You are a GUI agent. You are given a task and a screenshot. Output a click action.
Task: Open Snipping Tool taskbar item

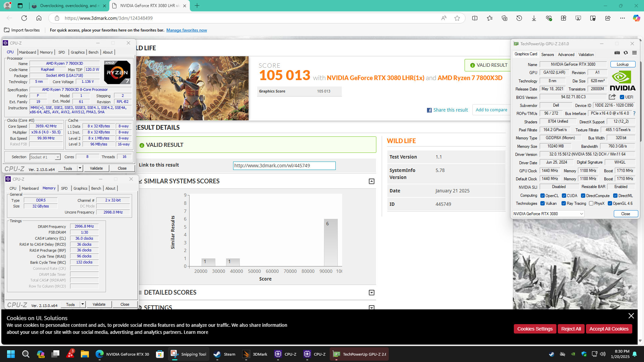(189, 354)
